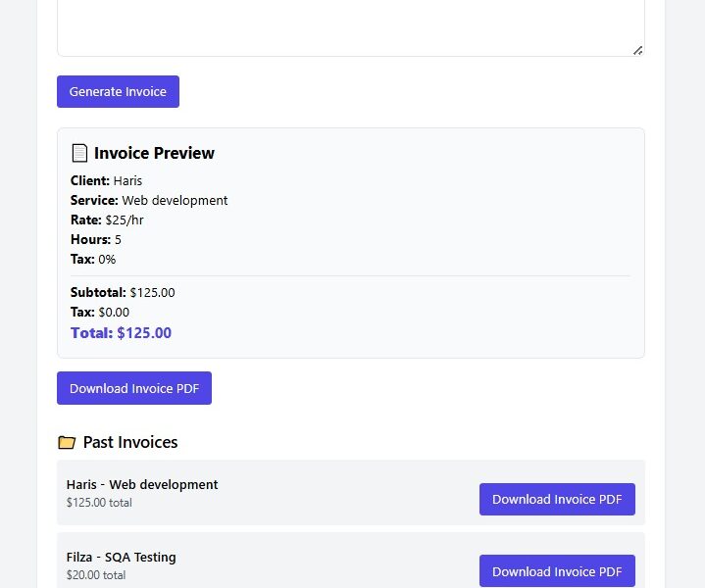The height and width of the screenshot is (588, 705).
Task: Click the Filza - SQA Testing invoice title
Action: click(122, 557)
